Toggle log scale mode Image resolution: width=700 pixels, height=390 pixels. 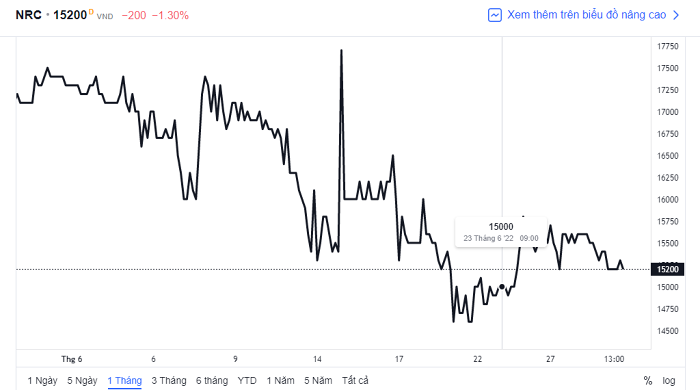click(668, 381)
